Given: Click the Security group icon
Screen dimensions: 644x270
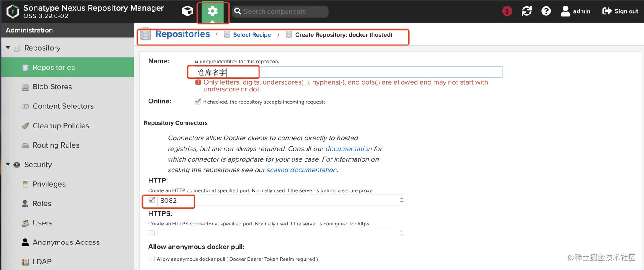Looking at the screenshot, I should point(17,165).
